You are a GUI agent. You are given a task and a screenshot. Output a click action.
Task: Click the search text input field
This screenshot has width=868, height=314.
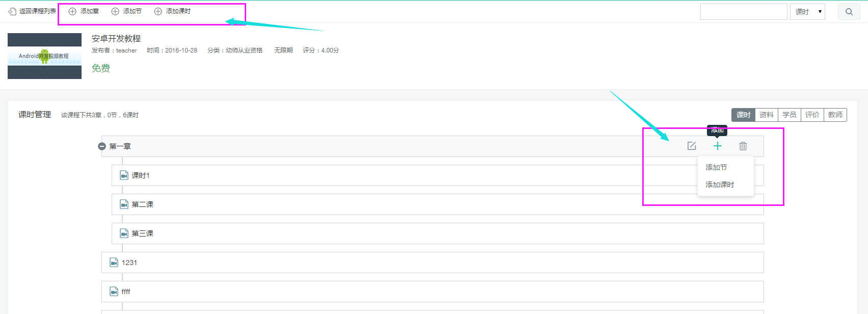(744, 12)
